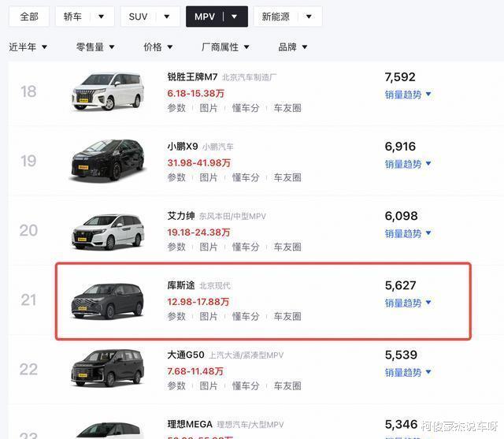The image size is (504, 439).
Task: Click the 锐胜王牌M7 car thumbnail
Action: click(107, 91)
